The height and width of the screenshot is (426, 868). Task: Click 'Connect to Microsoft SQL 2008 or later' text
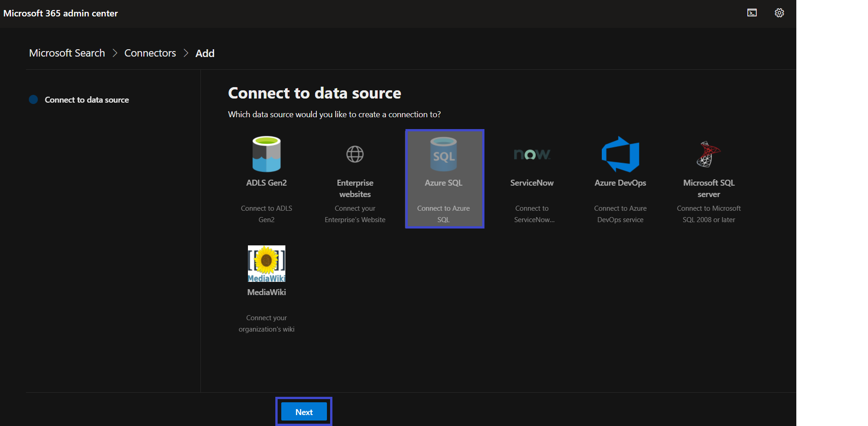(x=709, y=213)
